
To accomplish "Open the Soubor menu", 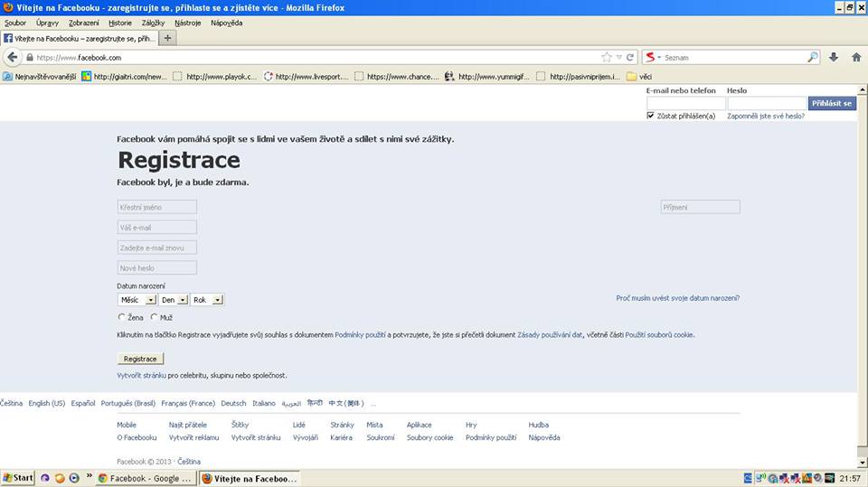I will tap(15, 23).
